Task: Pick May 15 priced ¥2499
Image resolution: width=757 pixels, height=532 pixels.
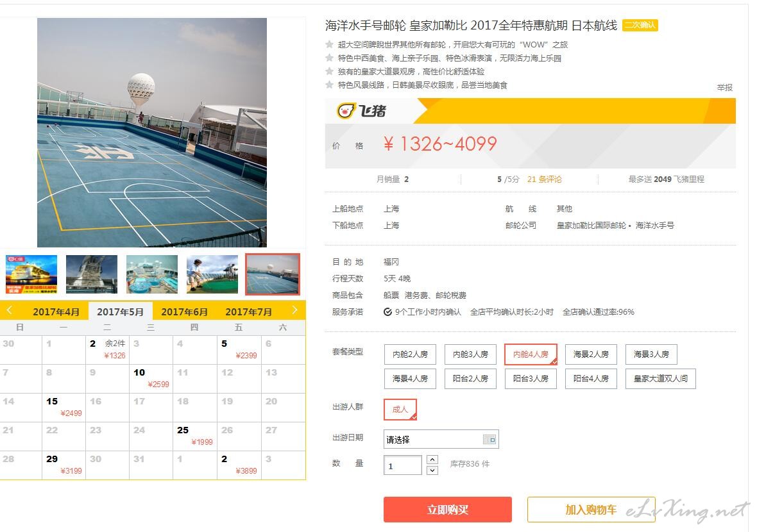Action: [x=64, y=408]
